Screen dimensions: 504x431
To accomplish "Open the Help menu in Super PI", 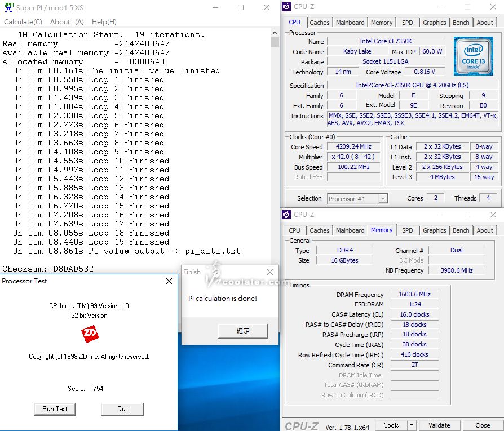I will (104, 22).
